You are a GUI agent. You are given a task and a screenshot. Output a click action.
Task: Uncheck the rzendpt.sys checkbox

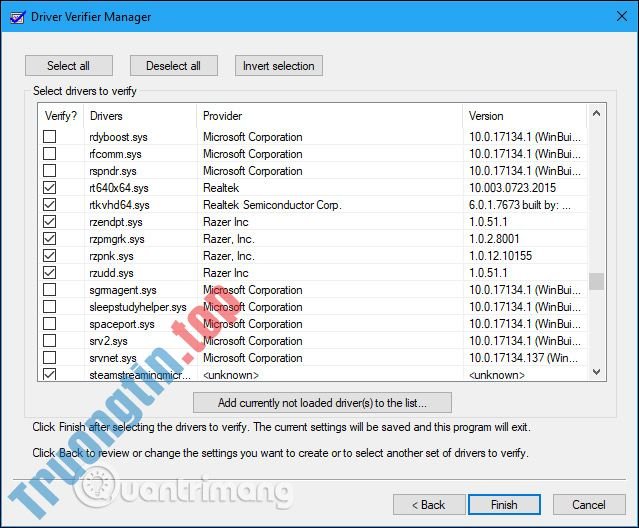point(50,222)
